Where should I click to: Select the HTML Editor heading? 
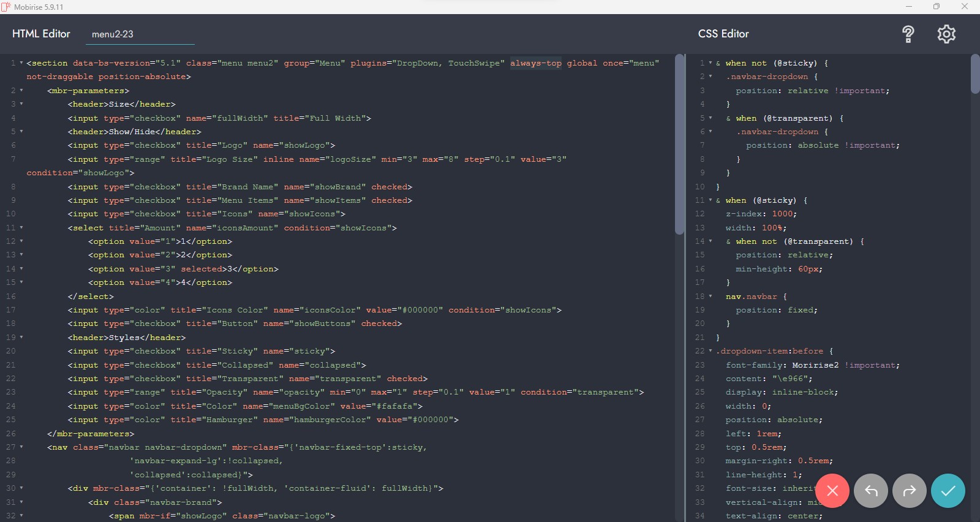click(41, 34)
